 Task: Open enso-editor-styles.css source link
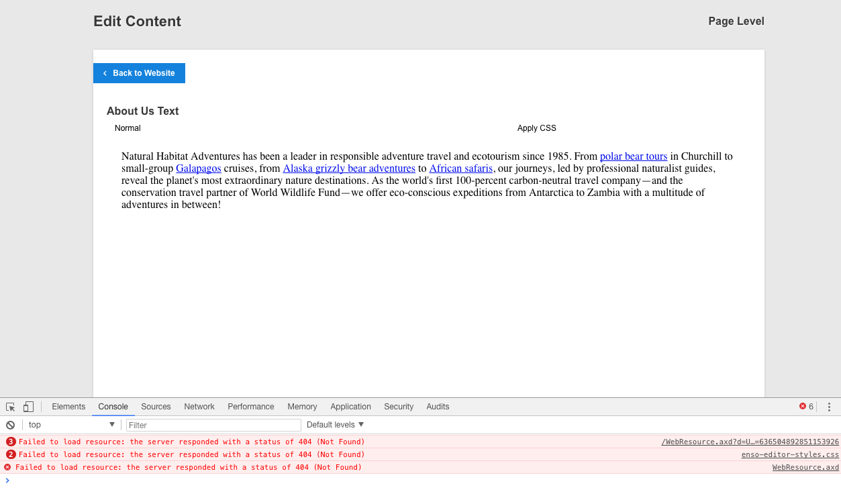pos(790,454)
